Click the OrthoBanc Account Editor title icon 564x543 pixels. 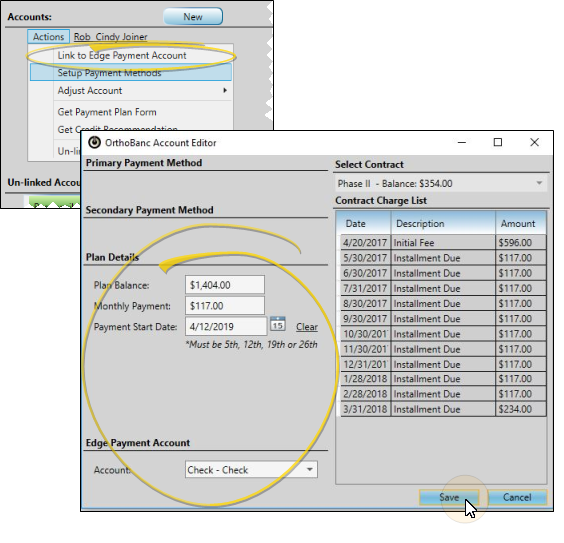point(95,142)
